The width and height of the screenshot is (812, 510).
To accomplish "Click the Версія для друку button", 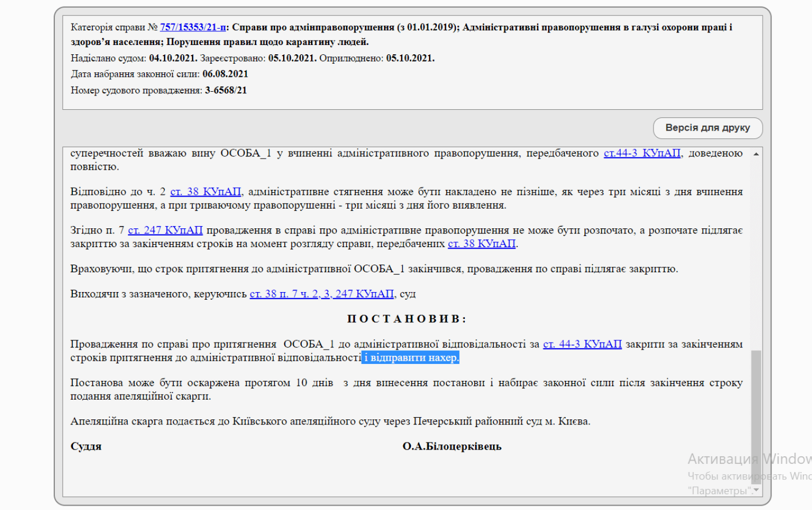I will tap(707, 128).
